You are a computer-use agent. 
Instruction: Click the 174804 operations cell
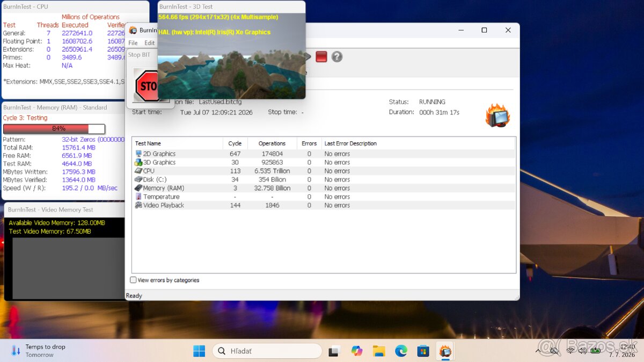tap(272, 154)
